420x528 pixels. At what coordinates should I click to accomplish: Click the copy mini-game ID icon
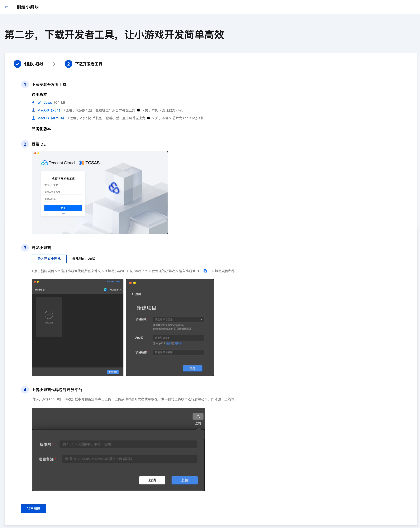[x=205, y=271]
